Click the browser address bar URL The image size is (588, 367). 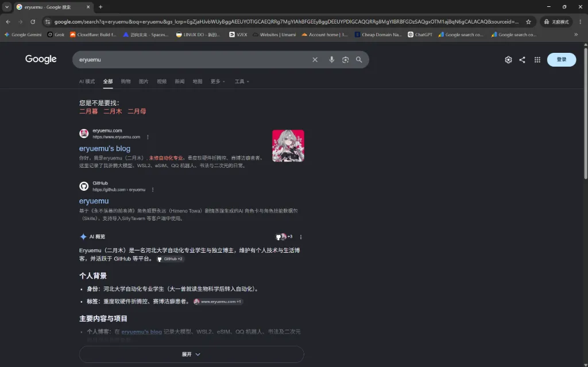click(287, 22)
